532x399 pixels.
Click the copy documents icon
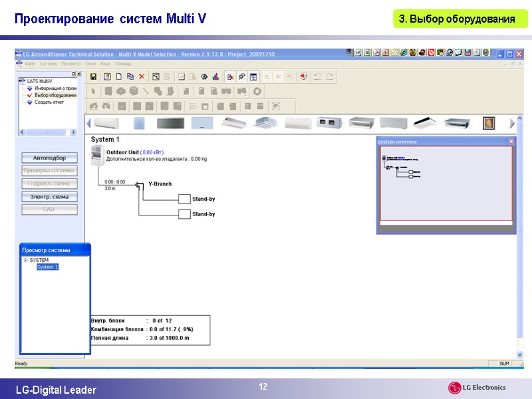[x=130, y=77]
